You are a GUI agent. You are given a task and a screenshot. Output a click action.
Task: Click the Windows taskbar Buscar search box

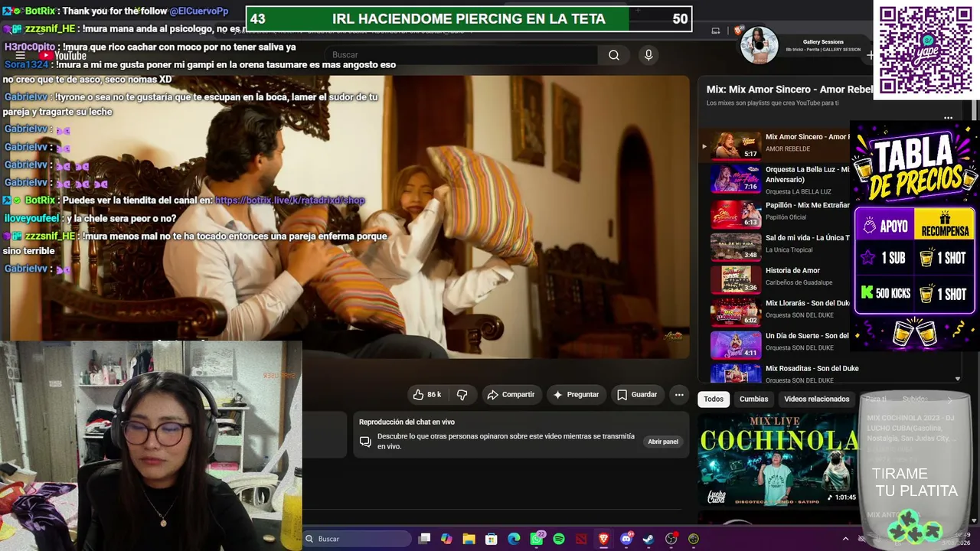(358, 539)
